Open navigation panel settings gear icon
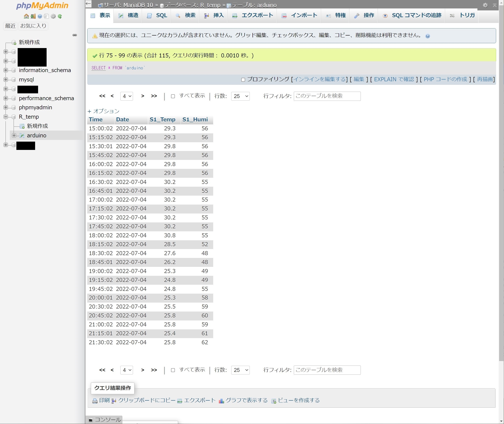 click(53, 16)
